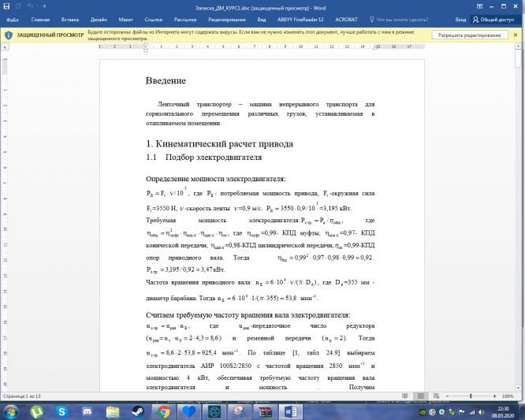Click the scroll up arrow of vertical scrollbar
This screenshot has width=525, height=420.
[519, 46]
